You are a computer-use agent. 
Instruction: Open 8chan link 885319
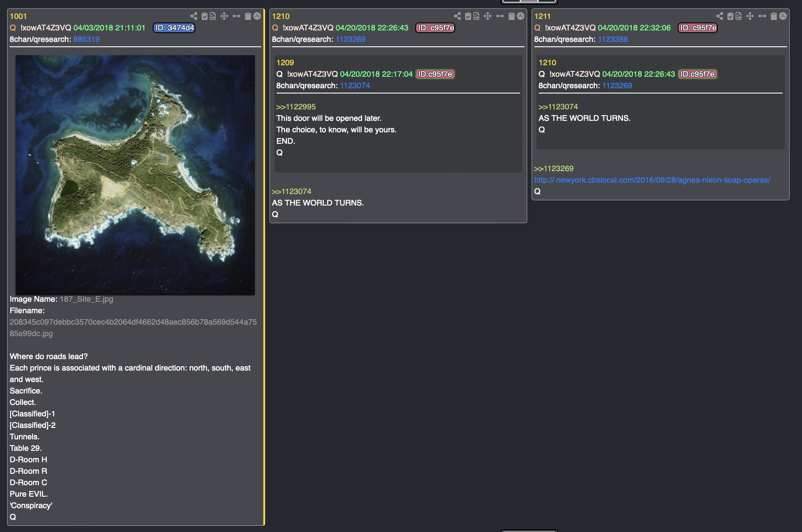pyautogui.click(x=86, y=39)
